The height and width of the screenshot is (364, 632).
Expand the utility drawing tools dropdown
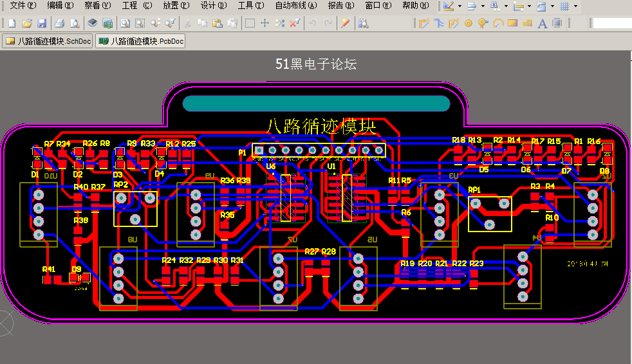click(x=460, y=6)
